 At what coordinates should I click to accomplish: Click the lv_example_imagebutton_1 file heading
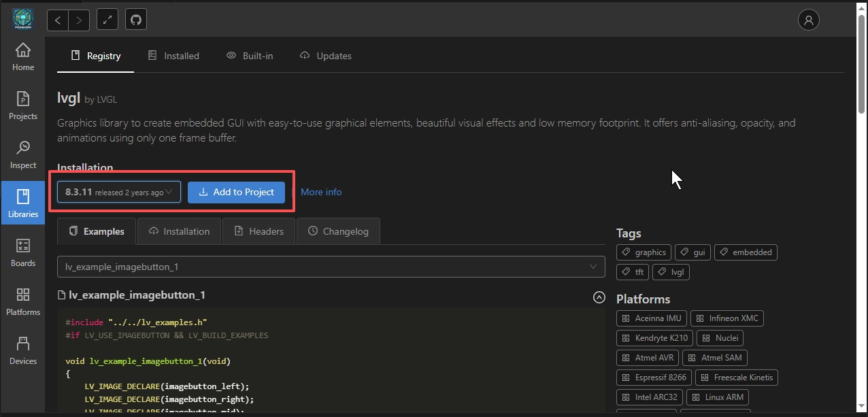pyautogui.click(x=131, y=295)
